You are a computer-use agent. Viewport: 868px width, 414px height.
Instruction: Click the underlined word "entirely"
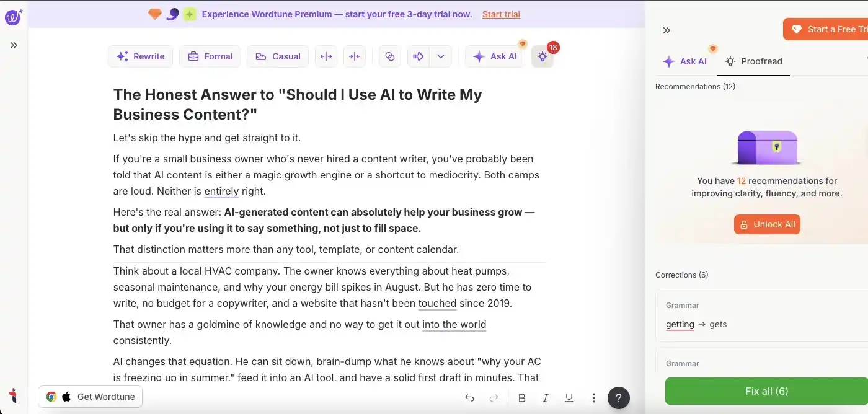221,192
